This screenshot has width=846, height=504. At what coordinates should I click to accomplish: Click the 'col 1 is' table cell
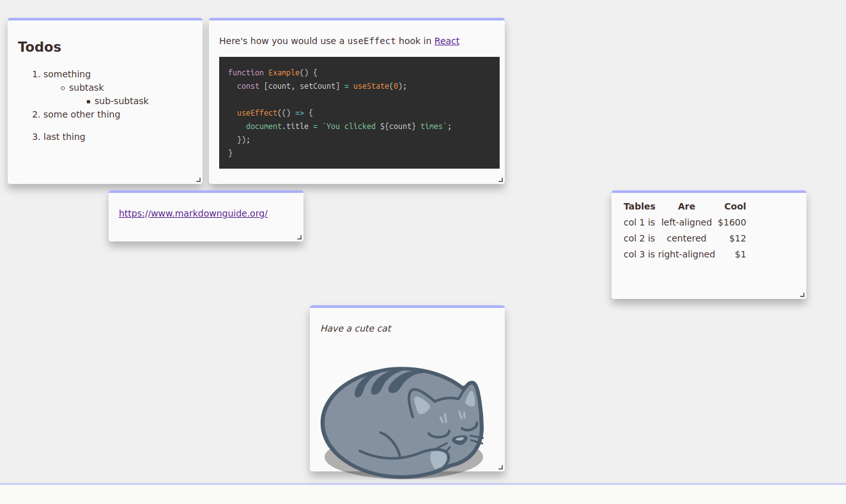point(639,222)
